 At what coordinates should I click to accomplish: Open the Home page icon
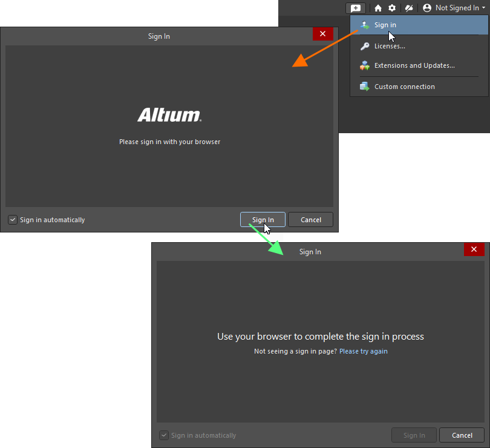tap(378, 8)
